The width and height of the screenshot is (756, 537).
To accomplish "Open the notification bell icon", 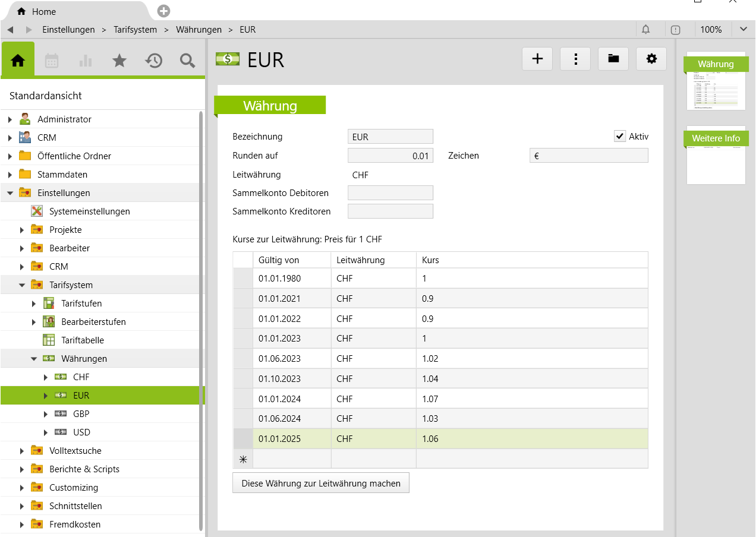I will click(645, 29).
